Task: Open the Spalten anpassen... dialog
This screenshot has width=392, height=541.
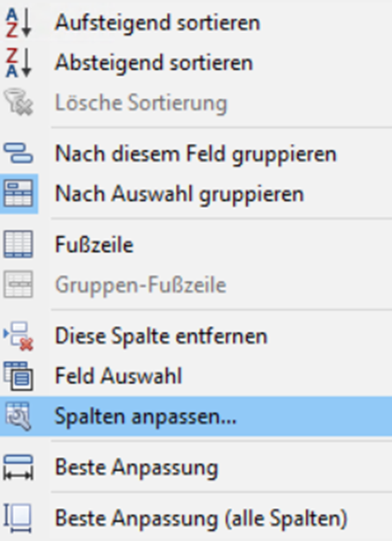Action: [196, 417]
